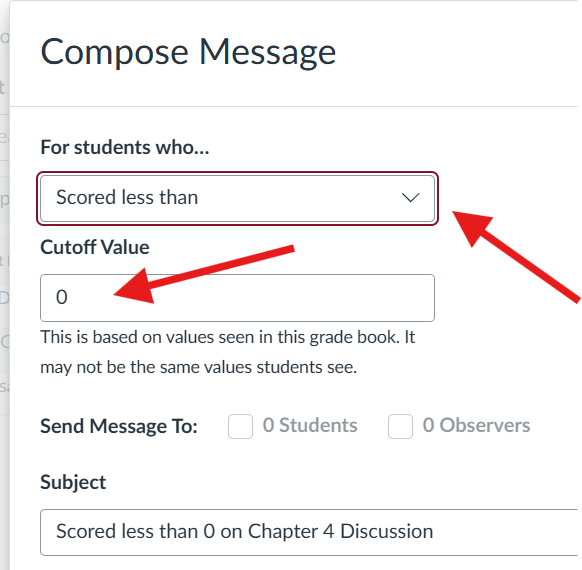Click the grade book values hint text
582x570 pixels.
coord(228,352)
